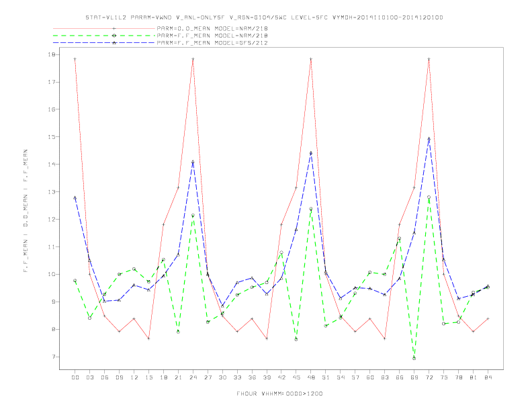The height and width of the screenshot is (411, 532).
Task: Click y-axis tick label 9
Action: coord(53,302)
